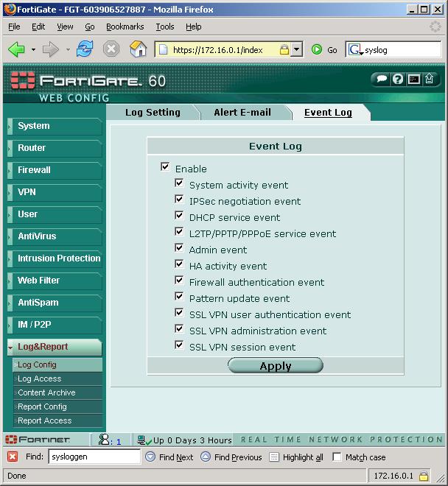
Task: Click the FortiGate logout icon
Action: click(x=430, y=79)
